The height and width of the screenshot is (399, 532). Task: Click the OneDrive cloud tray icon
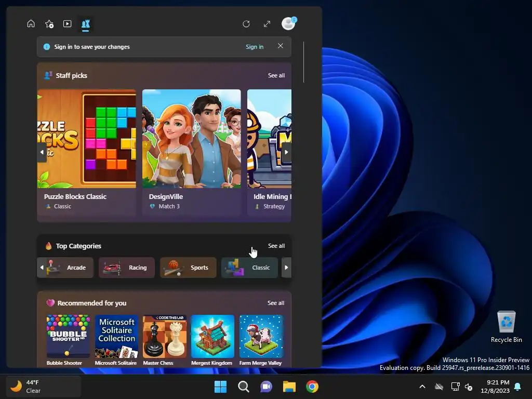click(x=439, y=387)
